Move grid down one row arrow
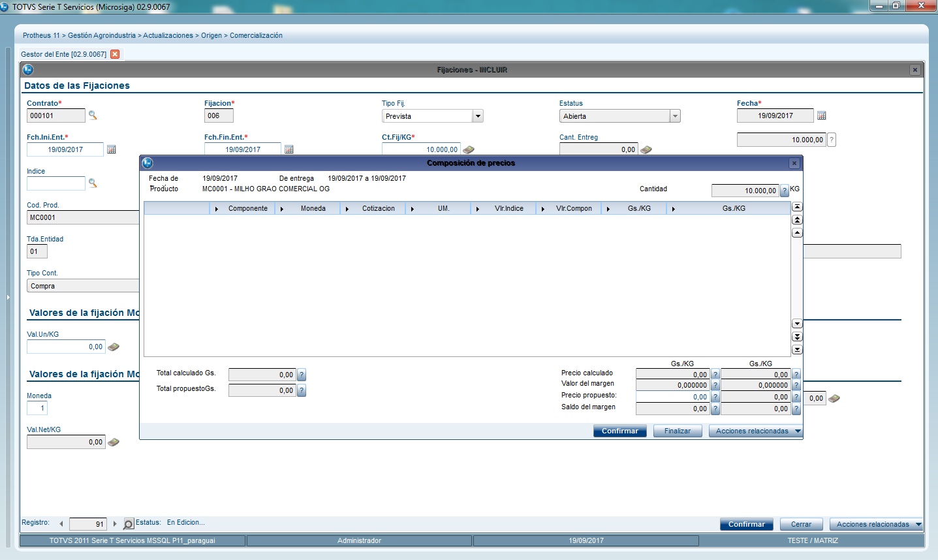The height and width of the screenshot is (560, 938). coord(797,324)
